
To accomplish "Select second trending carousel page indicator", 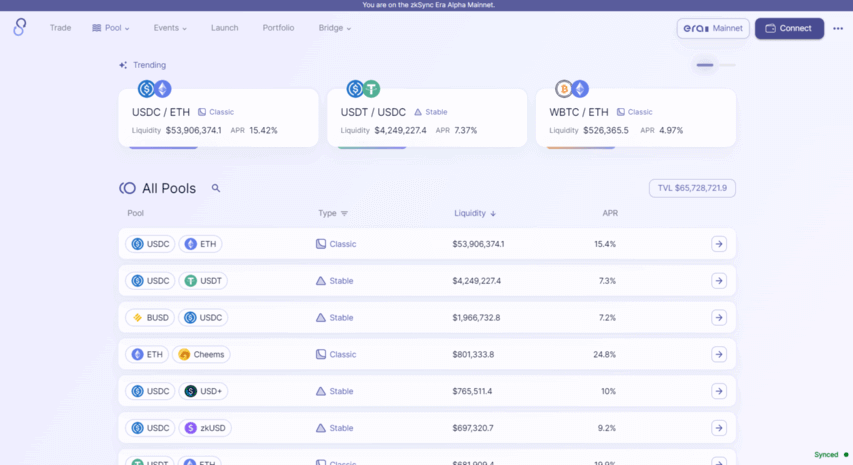I will [727, 65].
